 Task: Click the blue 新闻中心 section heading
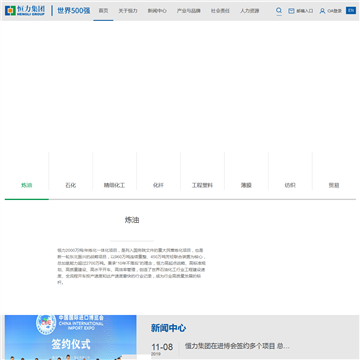(x=168, y=328)
